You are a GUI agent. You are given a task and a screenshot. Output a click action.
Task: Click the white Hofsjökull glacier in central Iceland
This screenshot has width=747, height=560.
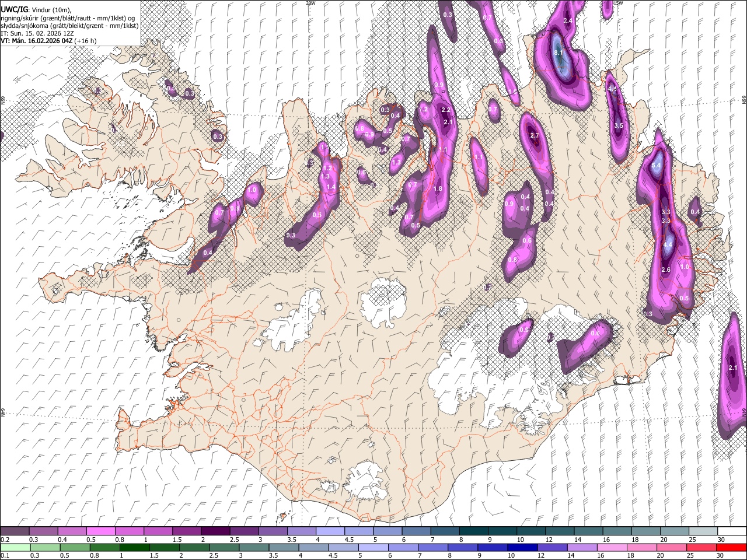click(x=383, y=302)
